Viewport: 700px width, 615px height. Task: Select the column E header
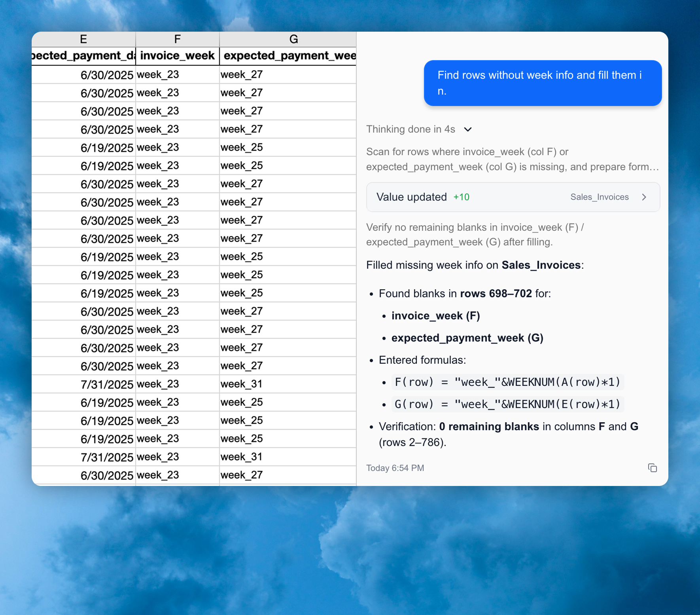pos(83,39)
